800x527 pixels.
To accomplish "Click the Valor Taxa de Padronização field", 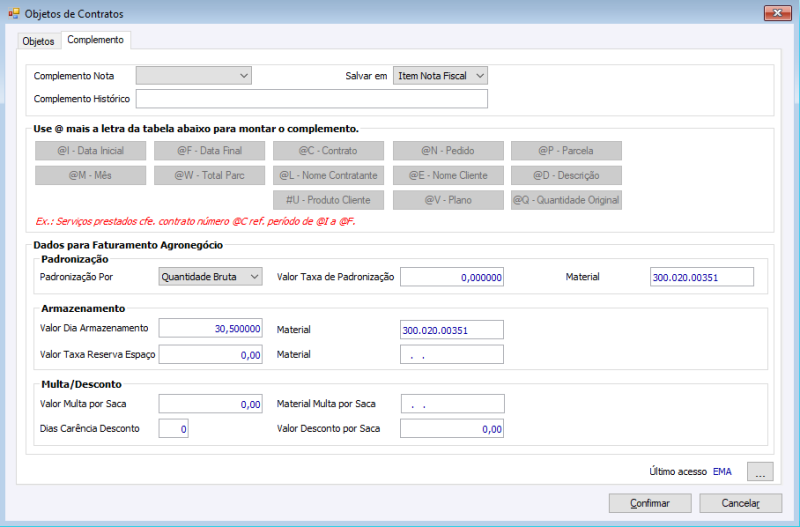I will (452, 277).
